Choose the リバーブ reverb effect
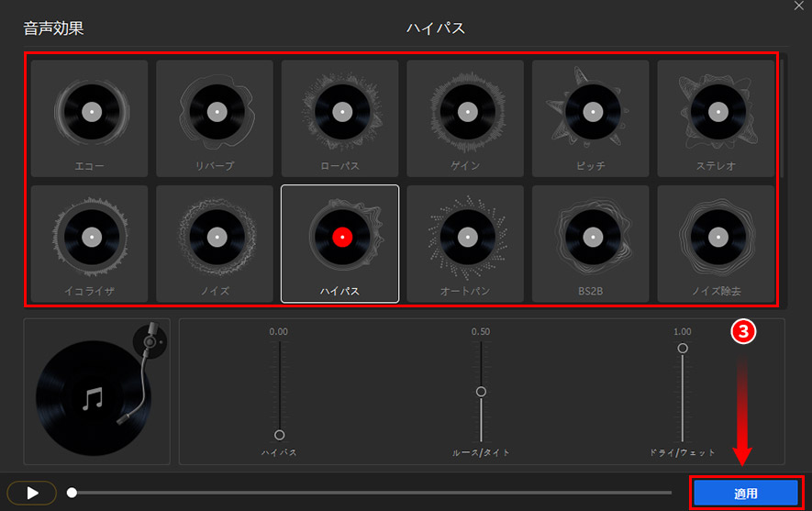This screenshot has width=812, height=511. [x=215, y=118]
